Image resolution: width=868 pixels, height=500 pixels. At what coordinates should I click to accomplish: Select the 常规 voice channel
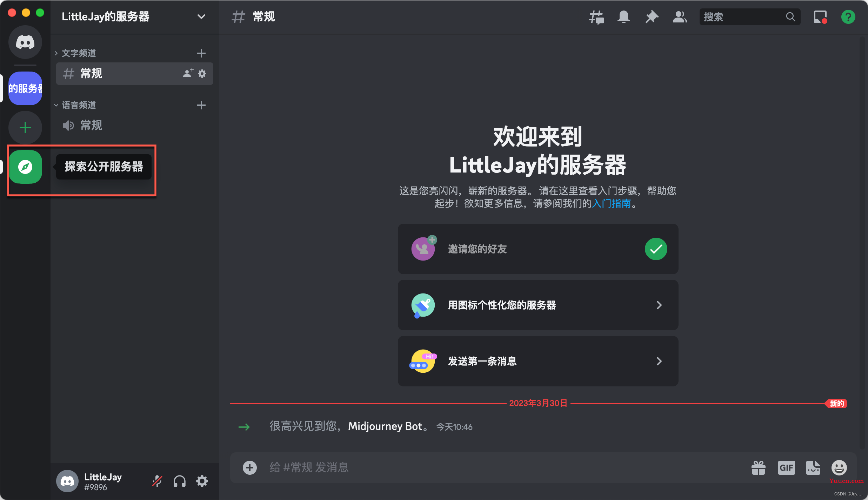click(x=91, y=125)
